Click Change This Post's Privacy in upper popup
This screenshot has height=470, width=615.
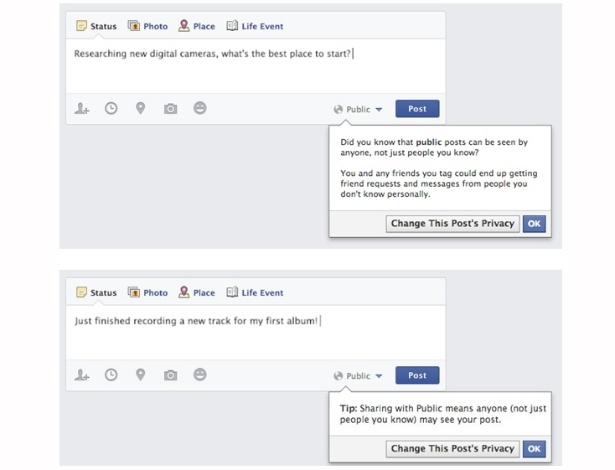tap(453, 224)
